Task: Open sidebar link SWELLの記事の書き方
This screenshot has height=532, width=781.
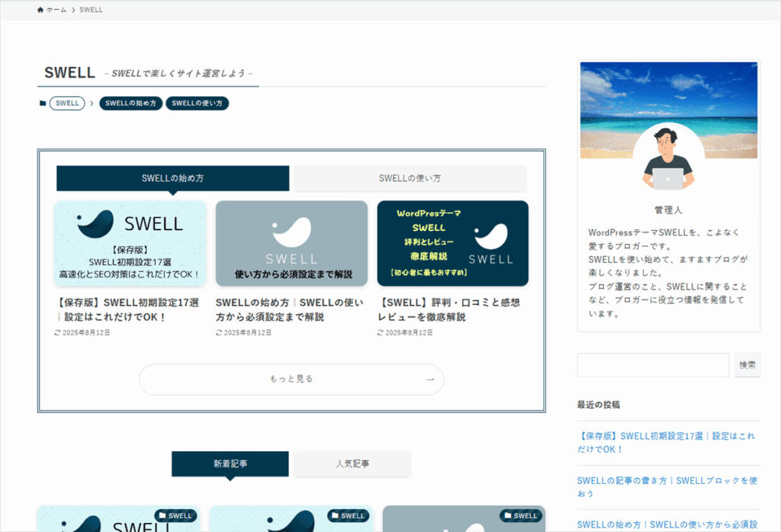Action: 667,487
